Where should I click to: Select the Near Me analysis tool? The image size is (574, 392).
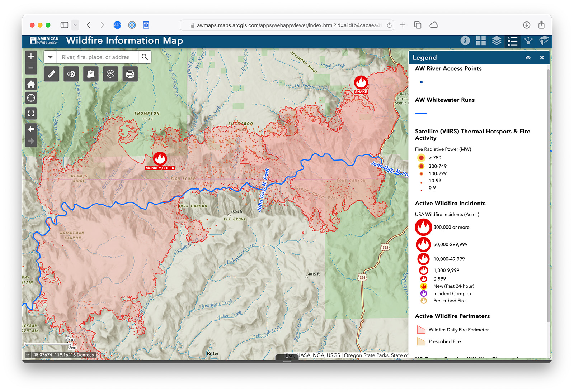(x=110, y=74)
